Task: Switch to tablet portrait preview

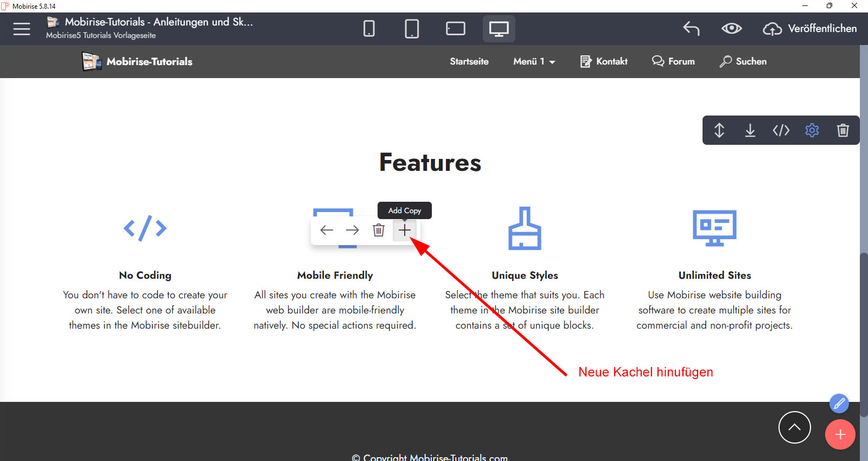Action: click(x=412, y=29)
